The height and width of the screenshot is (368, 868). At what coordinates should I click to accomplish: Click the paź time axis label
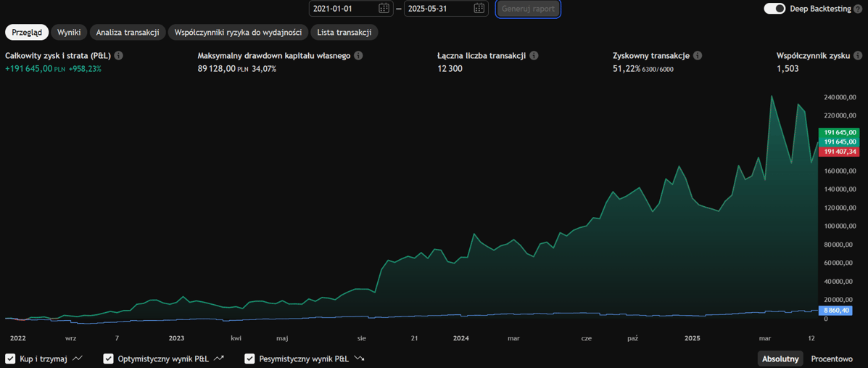coord(633,338)
